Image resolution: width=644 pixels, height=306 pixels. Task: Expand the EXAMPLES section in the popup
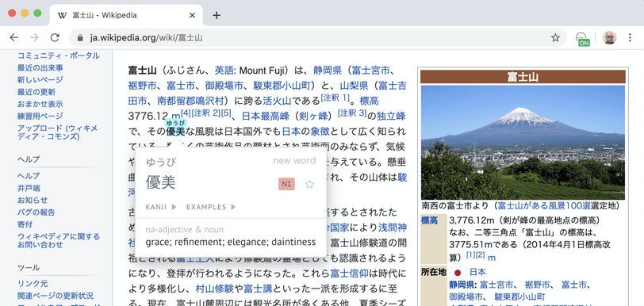tap(211, 207)
